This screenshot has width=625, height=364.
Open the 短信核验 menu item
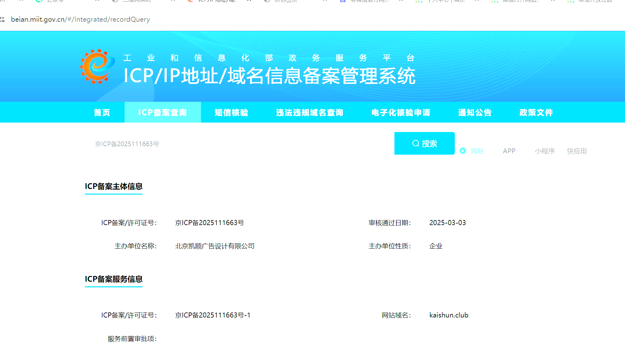pos(232,113)
